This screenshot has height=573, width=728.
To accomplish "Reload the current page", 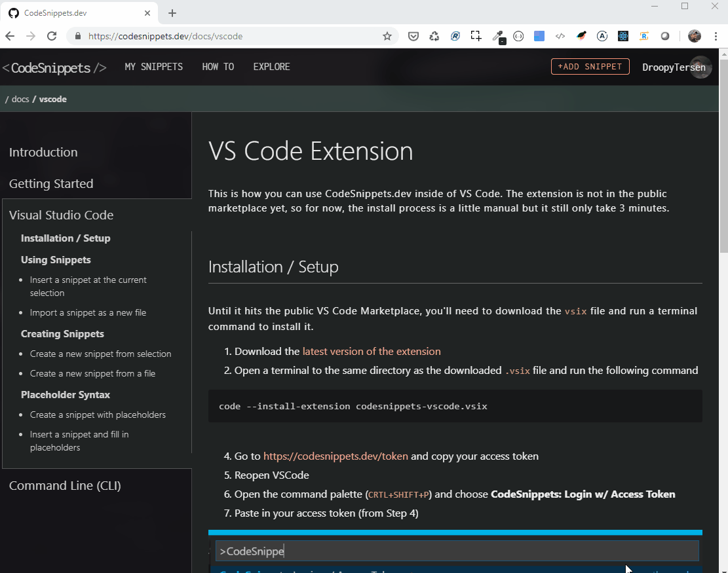I will click(52, 36).
